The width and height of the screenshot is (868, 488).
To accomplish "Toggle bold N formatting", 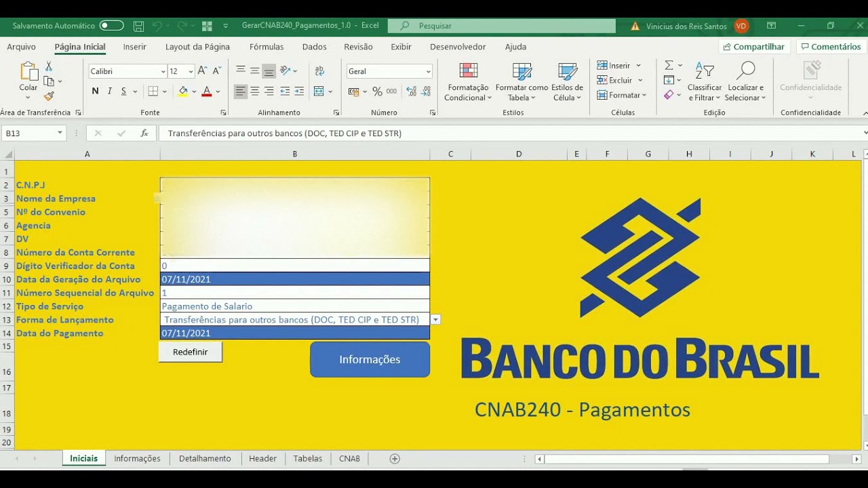I will 95,91.
